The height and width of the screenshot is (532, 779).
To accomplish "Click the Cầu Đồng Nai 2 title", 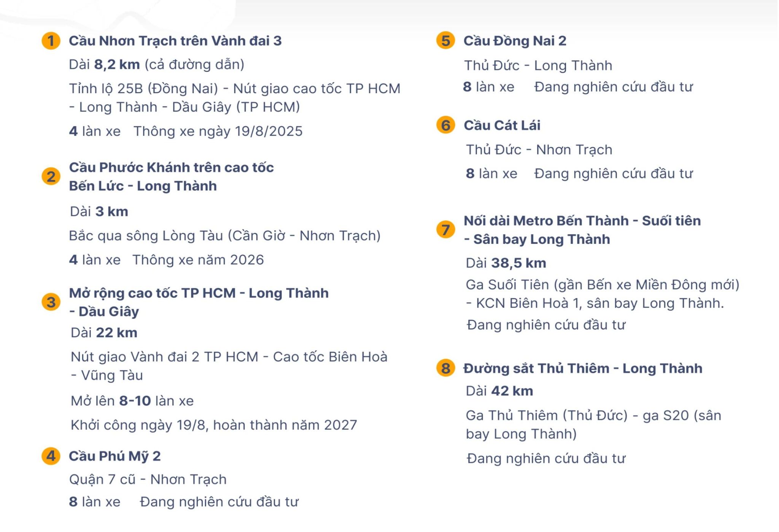I will coord(515,41).
